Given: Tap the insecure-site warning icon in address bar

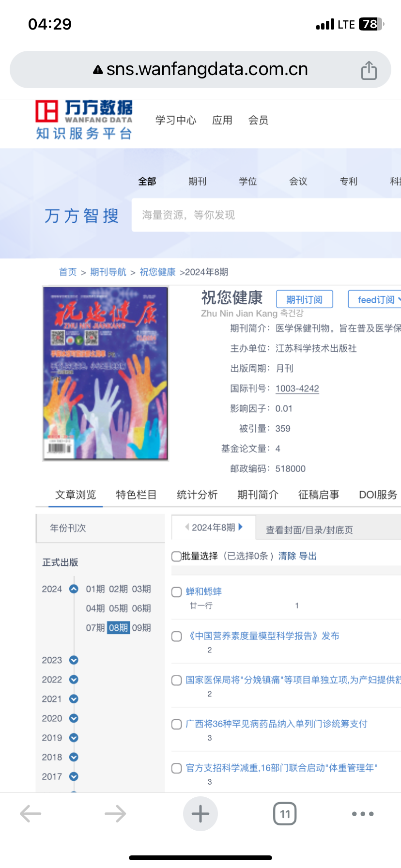Looking at the screenshot, I should click(x=98, y=70).
